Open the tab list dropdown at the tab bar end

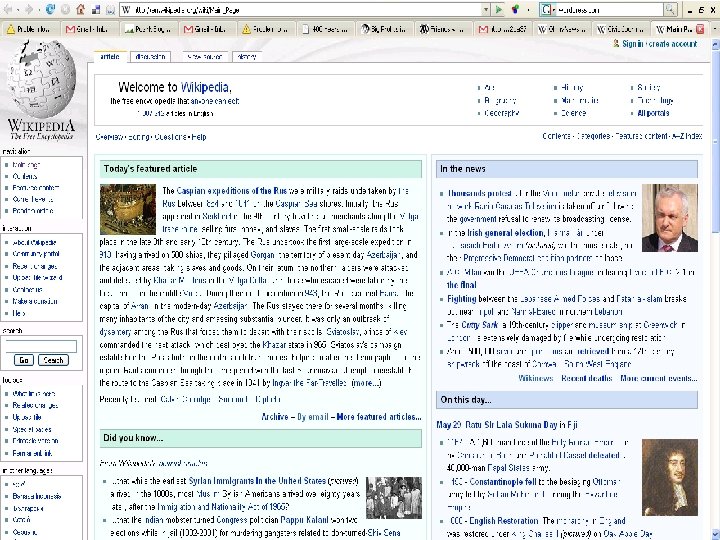point(715,29)
